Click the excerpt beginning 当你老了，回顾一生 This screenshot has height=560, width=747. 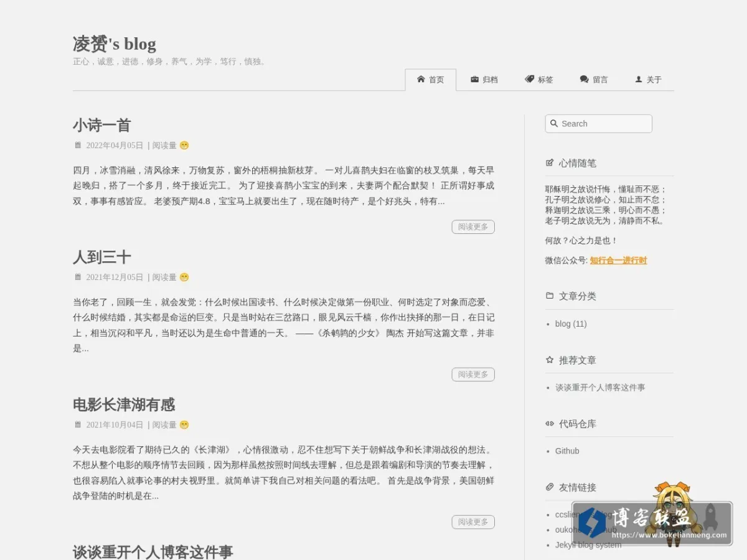tap(284, 325)
